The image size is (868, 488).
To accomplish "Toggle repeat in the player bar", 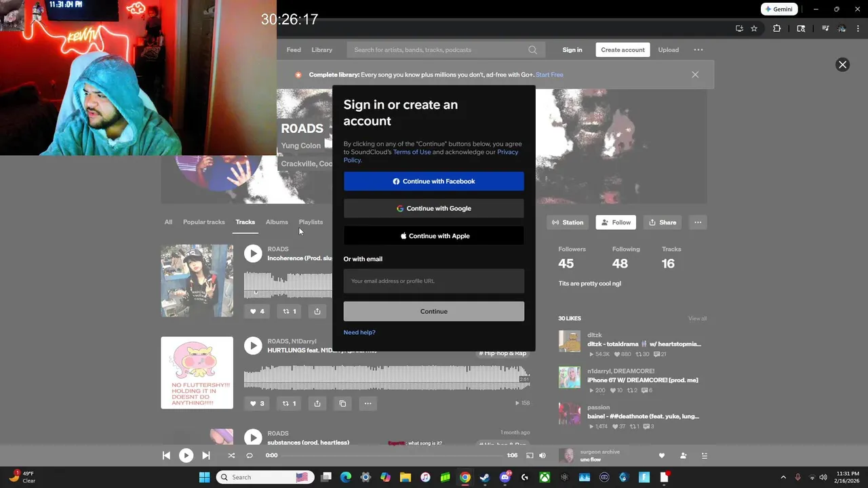I will coord(250,455).
